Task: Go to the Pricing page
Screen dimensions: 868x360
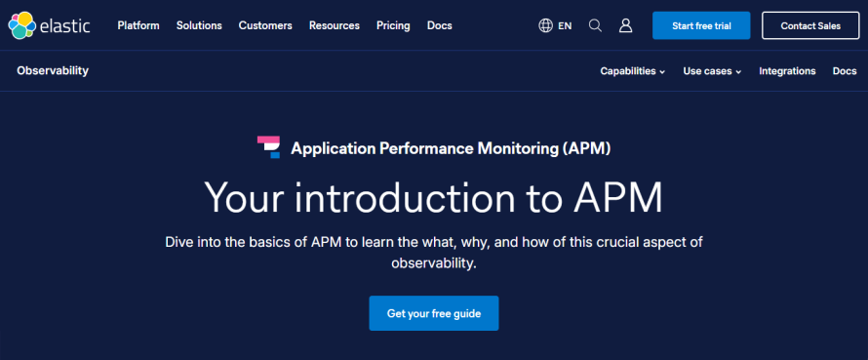Action: (x=393, y=25)
